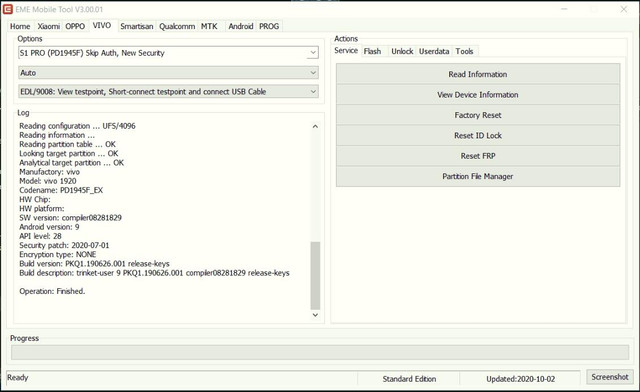This screenshot has width=640, height=392.
Task: Click the log scrollbar up arrow
Action: tap(315, 126)
